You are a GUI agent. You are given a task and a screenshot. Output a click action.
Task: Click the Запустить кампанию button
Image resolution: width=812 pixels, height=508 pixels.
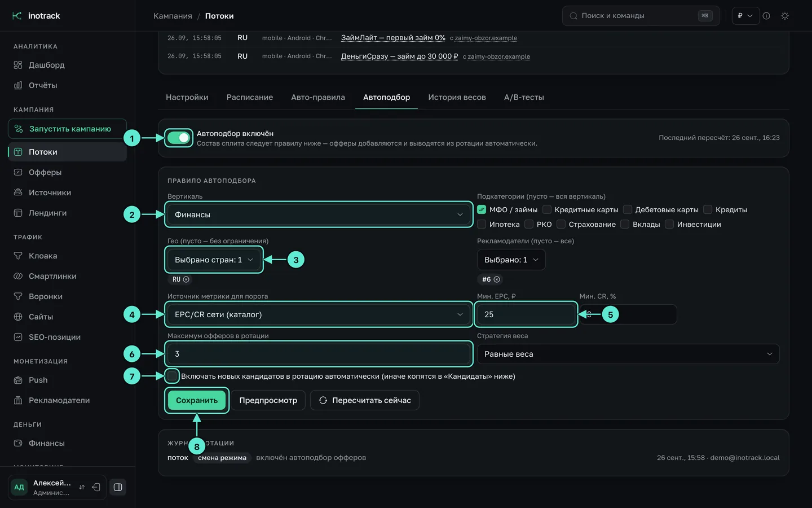pos(67,129)
